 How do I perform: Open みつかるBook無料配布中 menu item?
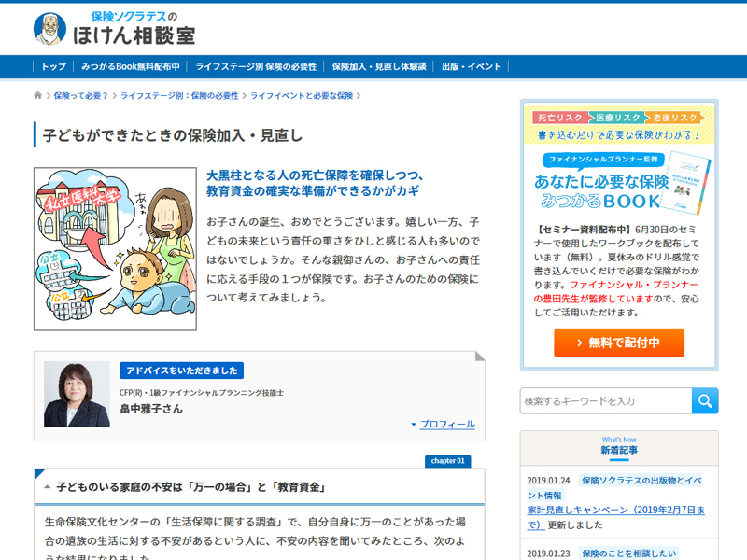131,67
